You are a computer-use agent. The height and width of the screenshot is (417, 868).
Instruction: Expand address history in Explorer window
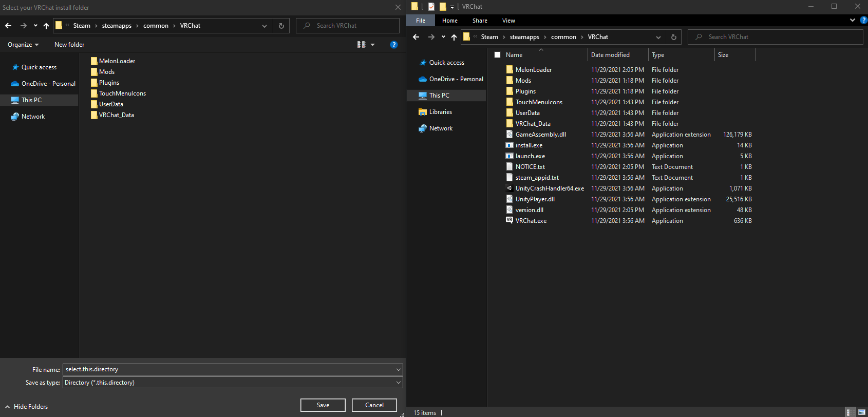[658, 37]
